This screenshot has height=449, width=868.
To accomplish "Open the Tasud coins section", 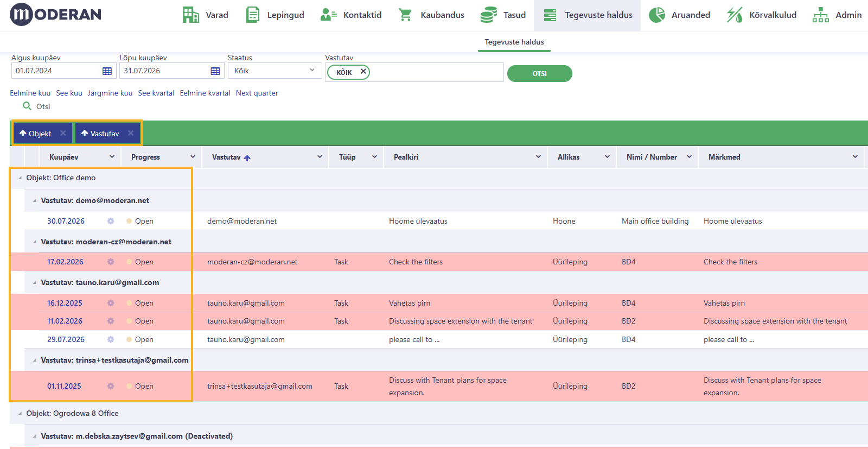I will [503, 15].
